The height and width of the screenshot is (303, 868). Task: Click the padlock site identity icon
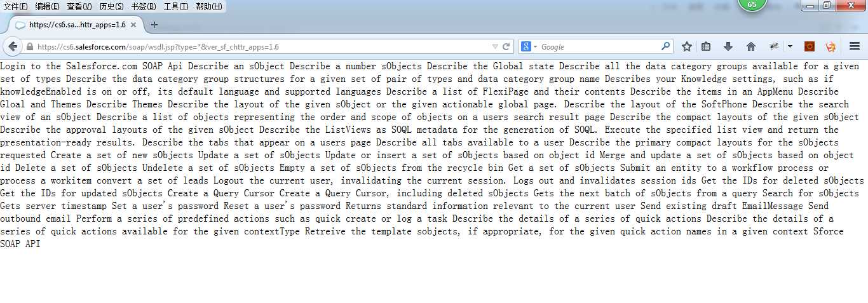pos(29,47)
